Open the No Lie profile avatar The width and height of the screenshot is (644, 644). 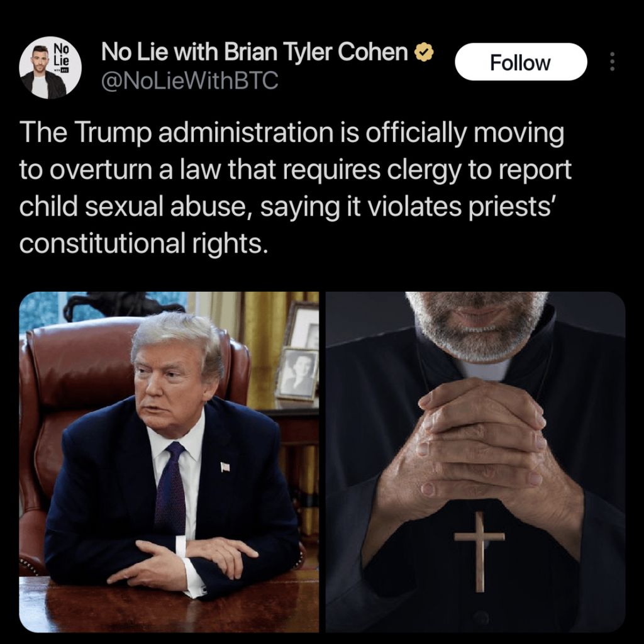pos(50,67)
